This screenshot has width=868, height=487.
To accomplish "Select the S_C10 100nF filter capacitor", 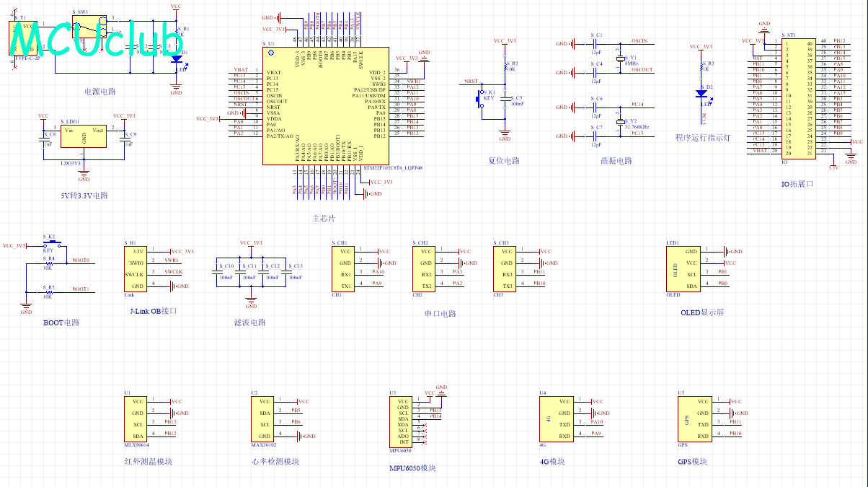I will (x=216, y=272).
